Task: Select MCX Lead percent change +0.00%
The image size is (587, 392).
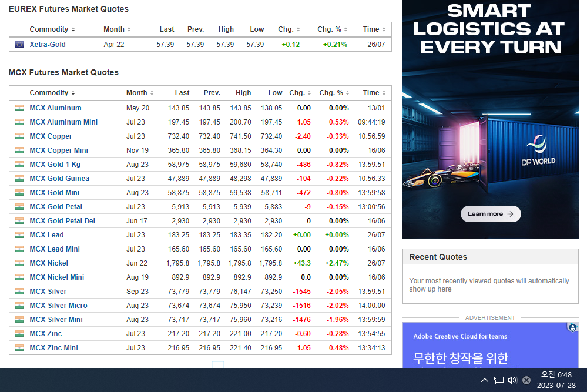Action: pyautogui.click(x=337, y=235)
